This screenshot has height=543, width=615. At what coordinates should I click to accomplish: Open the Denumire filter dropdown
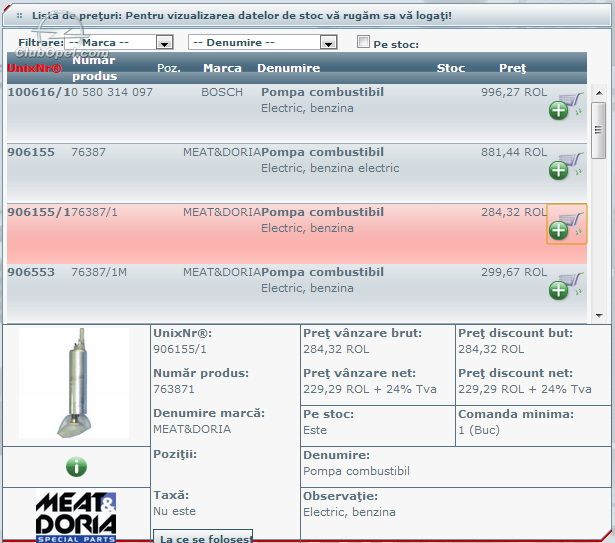click(x=262, y=42)
